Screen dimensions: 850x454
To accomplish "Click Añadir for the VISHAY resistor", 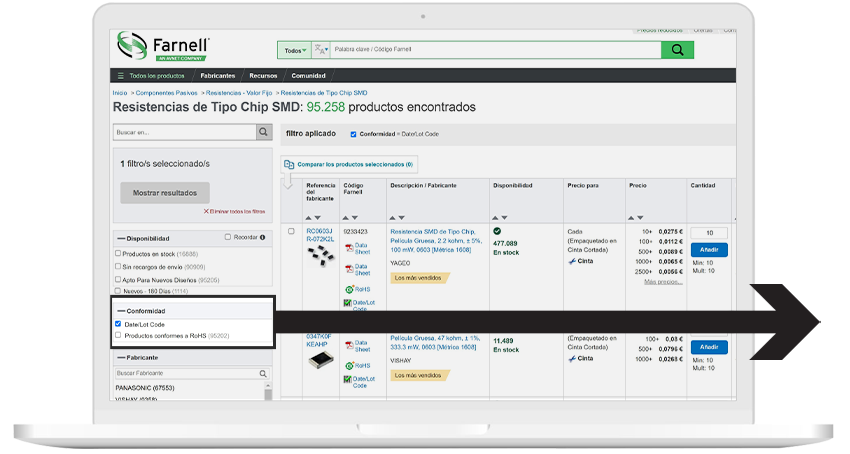I will pos(709,347).
